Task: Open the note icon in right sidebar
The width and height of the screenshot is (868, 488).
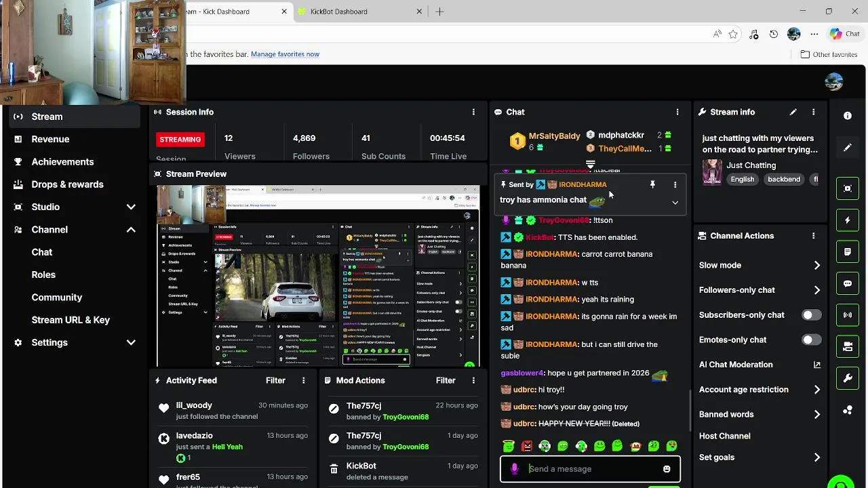Action: [x=847, y=251]
